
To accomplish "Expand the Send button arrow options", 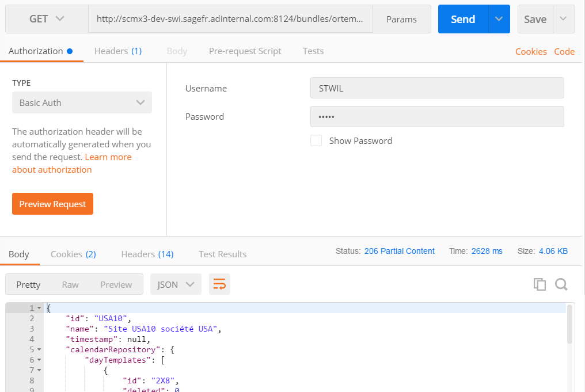I will (x=499, y=19).
